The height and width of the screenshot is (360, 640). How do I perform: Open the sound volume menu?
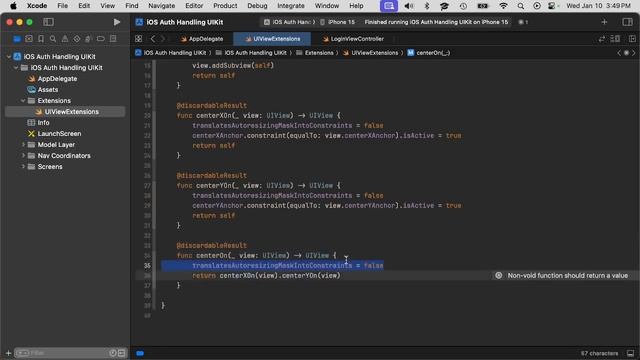click(408, 6)
